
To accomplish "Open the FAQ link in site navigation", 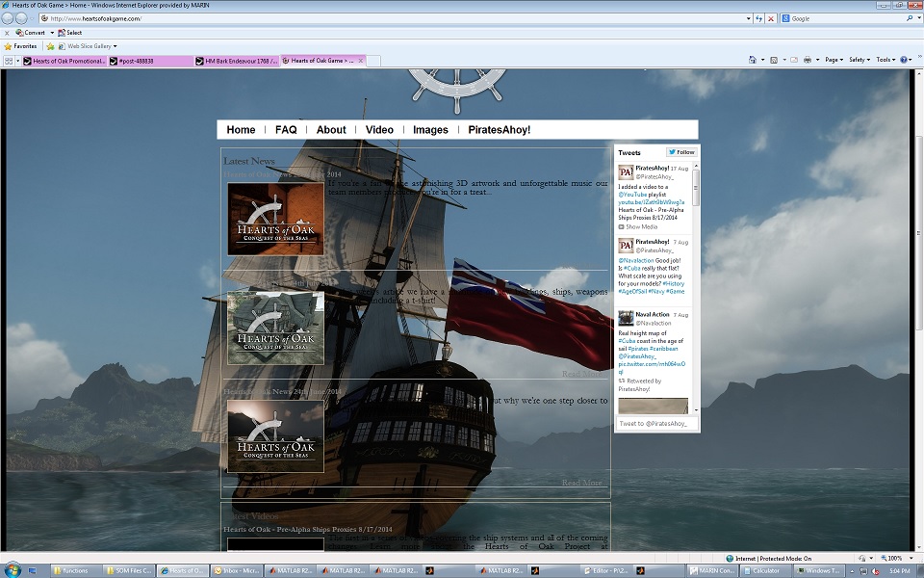I will coord(286,130).
